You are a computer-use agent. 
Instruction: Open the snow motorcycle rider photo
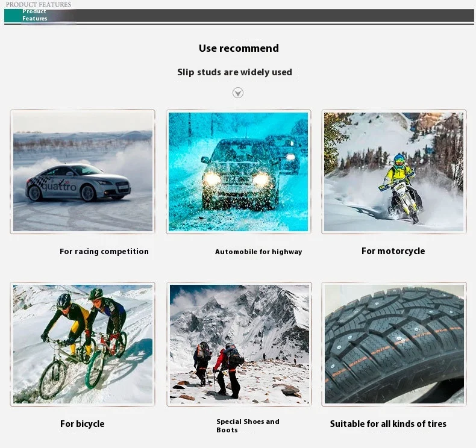pyautogui.click(x=393, y=172)
